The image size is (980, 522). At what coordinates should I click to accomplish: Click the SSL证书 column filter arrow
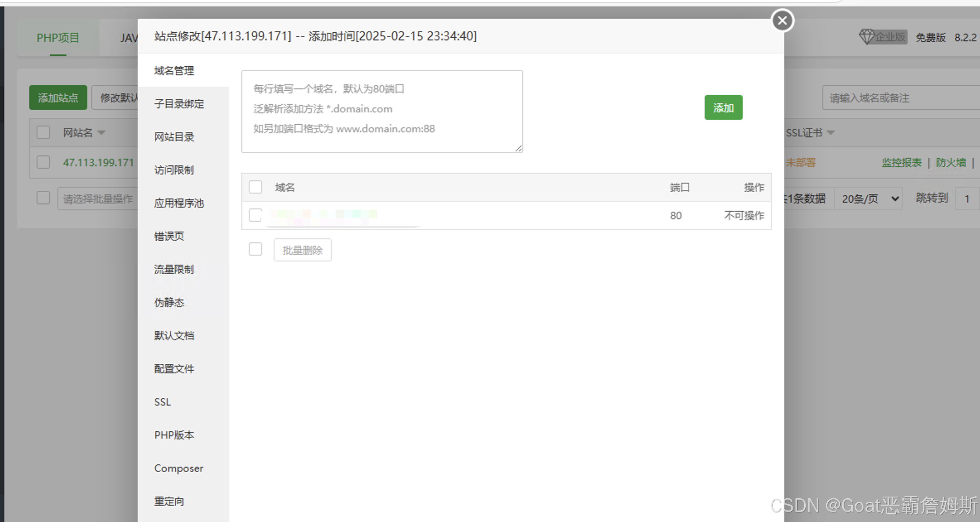(831, 133)
